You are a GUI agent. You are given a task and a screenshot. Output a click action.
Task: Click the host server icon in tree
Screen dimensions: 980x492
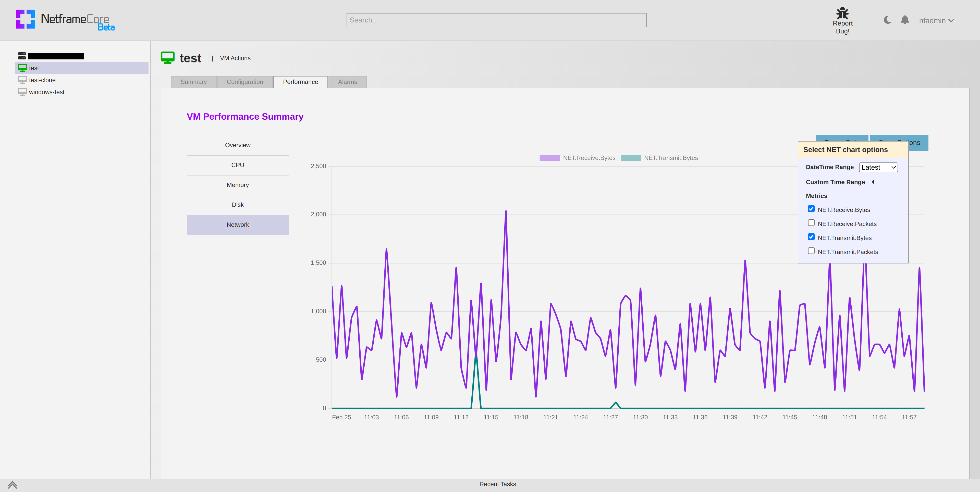(x=22, y=56)
